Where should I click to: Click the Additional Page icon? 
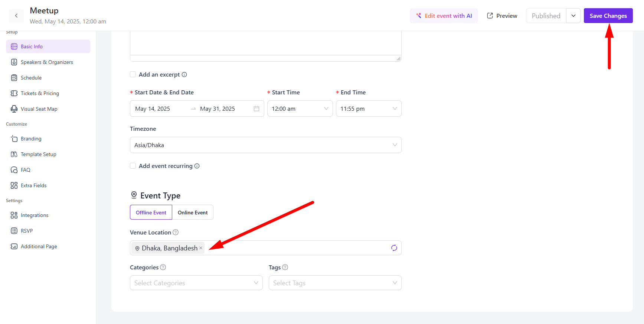tap(14, 246)
